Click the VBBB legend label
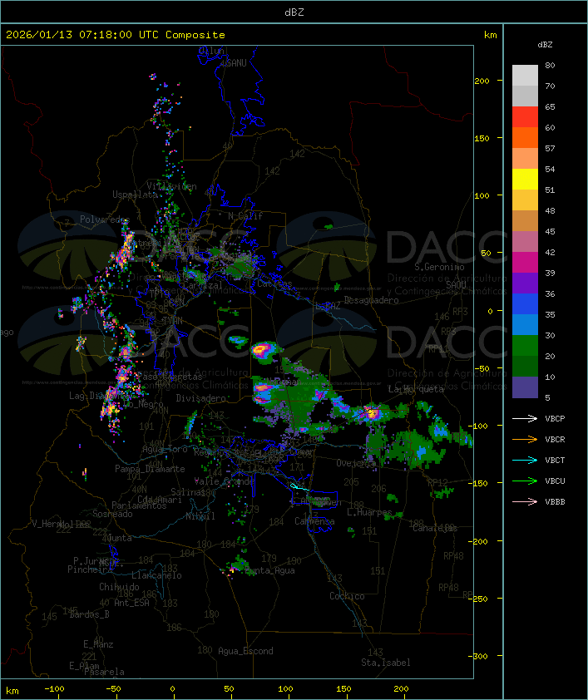This screenshot has width=588, height=700. 555,502
